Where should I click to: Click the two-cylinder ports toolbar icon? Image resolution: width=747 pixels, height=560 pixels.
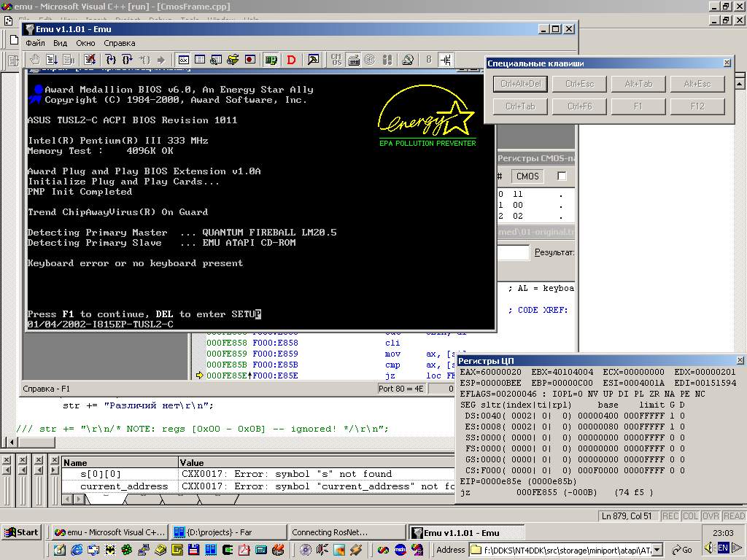387,60
